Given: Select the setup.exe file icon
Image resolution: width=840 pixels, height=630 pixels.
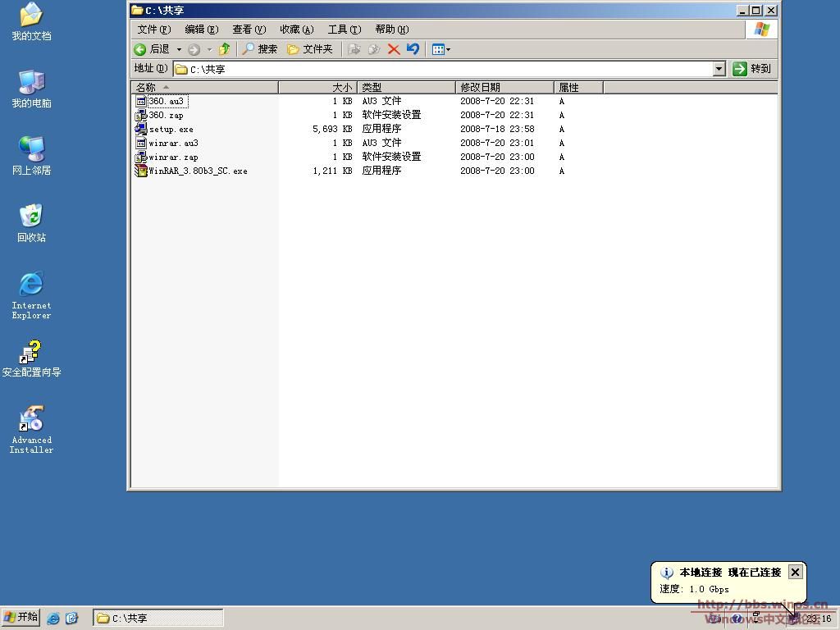Looking at the screenshot, I should pyautogui.click(x=141, y=129).
